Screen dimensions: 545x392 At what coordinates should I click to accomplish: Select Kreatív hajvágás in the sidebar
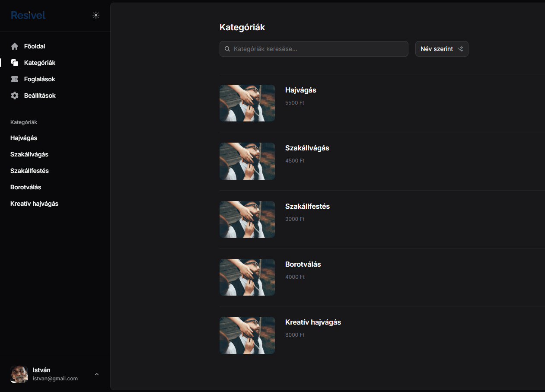34,204
